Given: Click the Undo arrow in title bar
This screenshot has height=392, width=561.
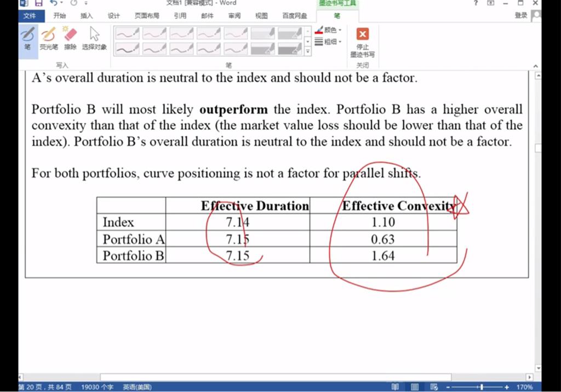Looking at the screenshot, I should coord(53,3).
